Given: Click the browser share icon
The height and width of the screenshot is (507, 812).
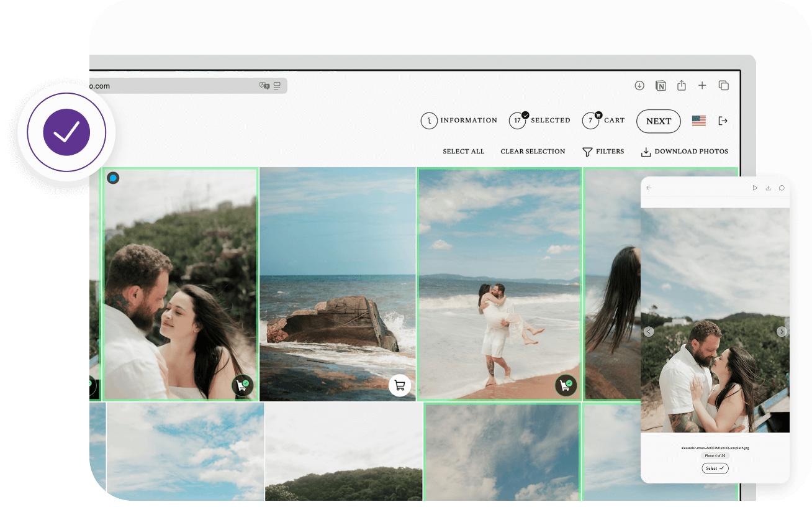Looking at the screenshot, I should click(682, 86).
